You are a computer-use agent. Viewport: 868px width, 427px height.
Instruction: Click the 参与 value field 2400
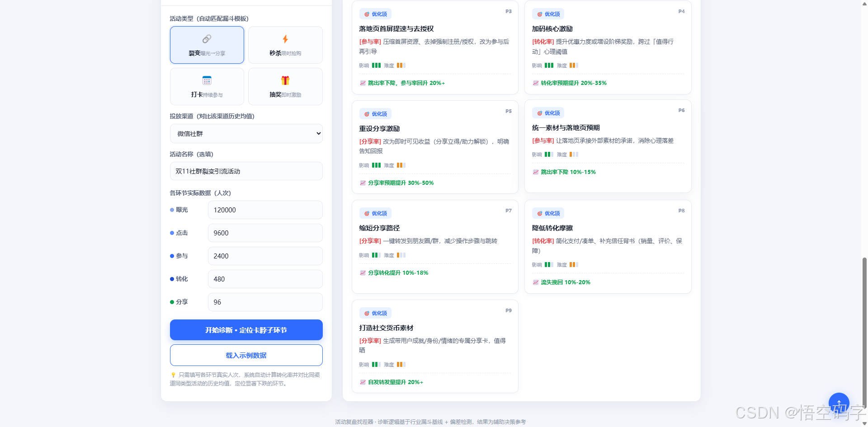coord(265,256)
